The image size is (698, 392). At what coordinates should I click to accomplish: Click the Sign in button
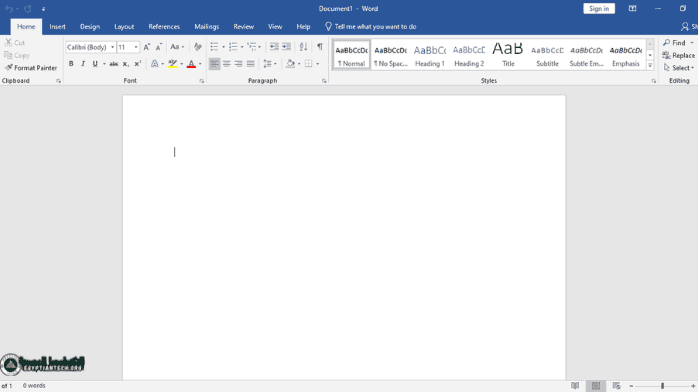point(599,8)
